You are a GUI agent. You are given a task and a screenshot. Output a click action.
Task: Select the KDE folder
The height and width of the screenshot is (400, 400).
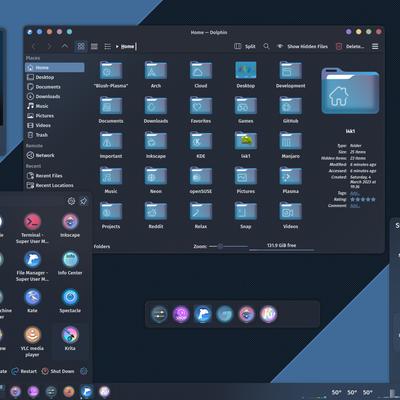[201, 144]
